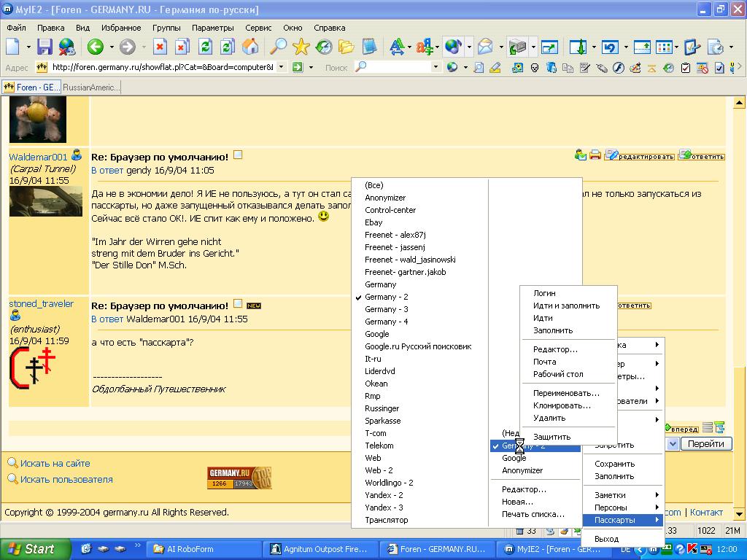
Task: Open the search field dropdown arrow
Action: tap(436, 67)
